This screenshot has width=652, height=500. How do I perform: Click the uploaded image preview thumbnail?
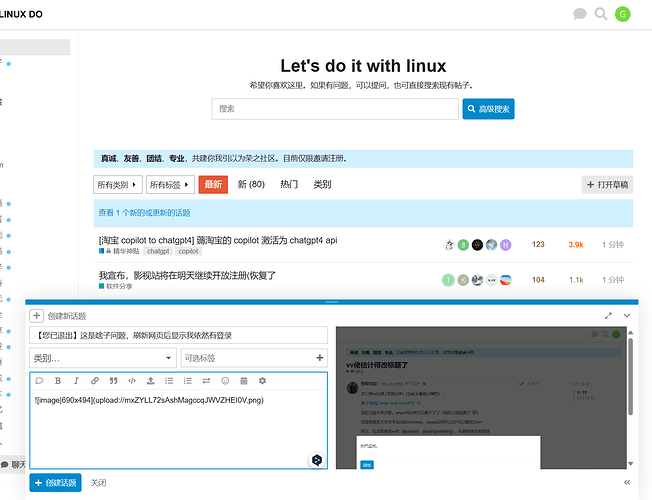point(481,398)
